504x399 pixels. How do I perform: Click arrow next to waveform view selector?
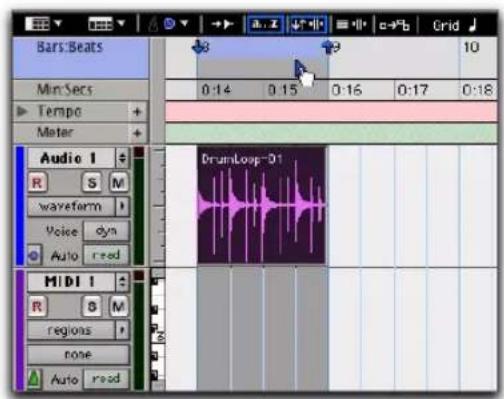122,206
